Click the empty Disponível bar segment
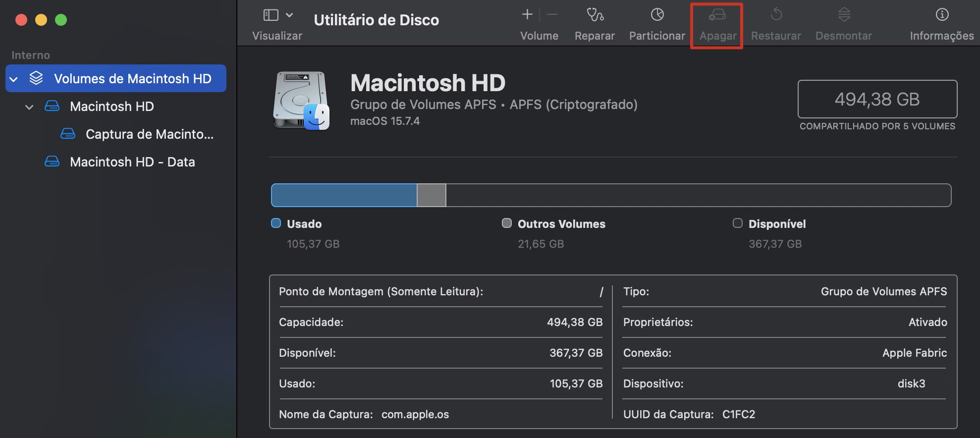Screen dimensions: 980x438 (699, 195)
